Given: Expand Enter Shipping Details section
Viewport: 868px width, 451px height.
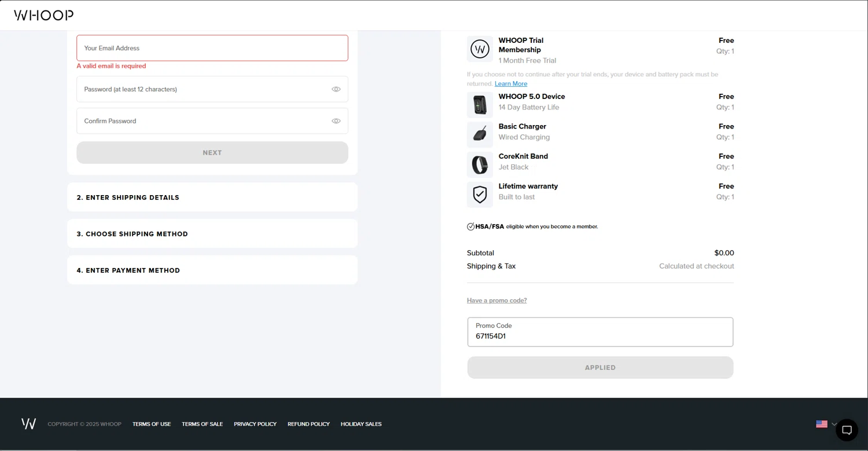Looking at the screenshot, I should click(212, 197).
